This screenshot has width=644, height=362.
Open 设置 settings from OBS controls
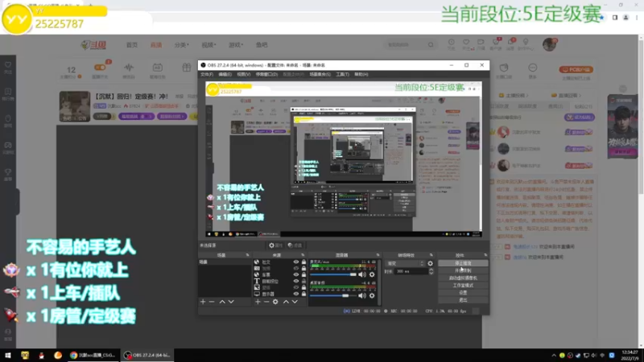[x=463, y=293]
